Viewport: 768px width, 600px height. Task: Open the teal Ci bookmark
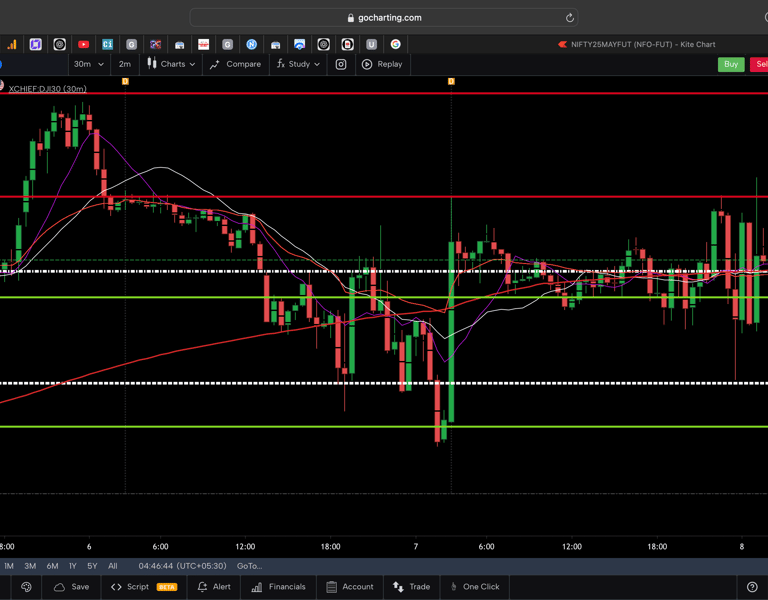point(107,45)
